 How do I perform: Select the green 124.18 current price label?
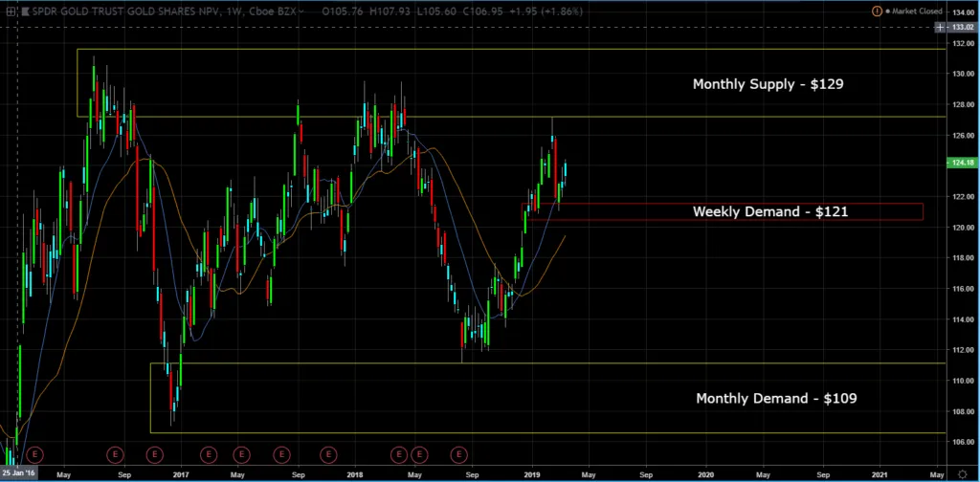(963, 163)
